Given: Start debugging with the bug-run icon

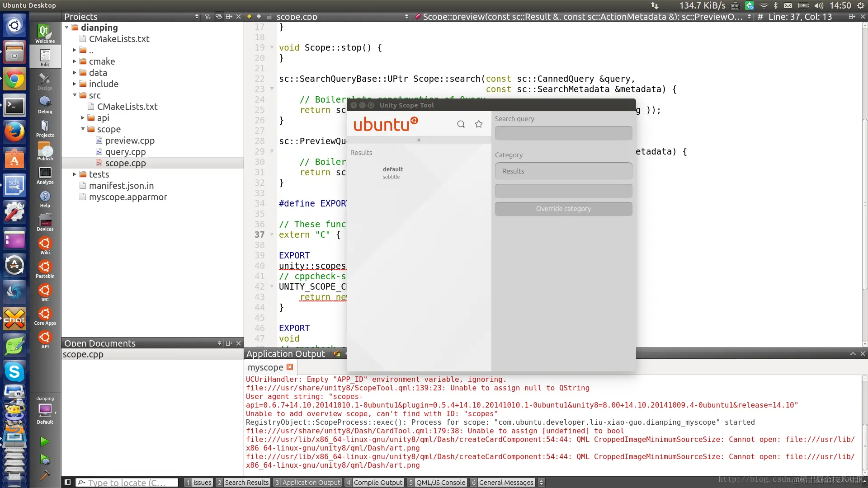Looking at the screenshot, I should point(45,460).
